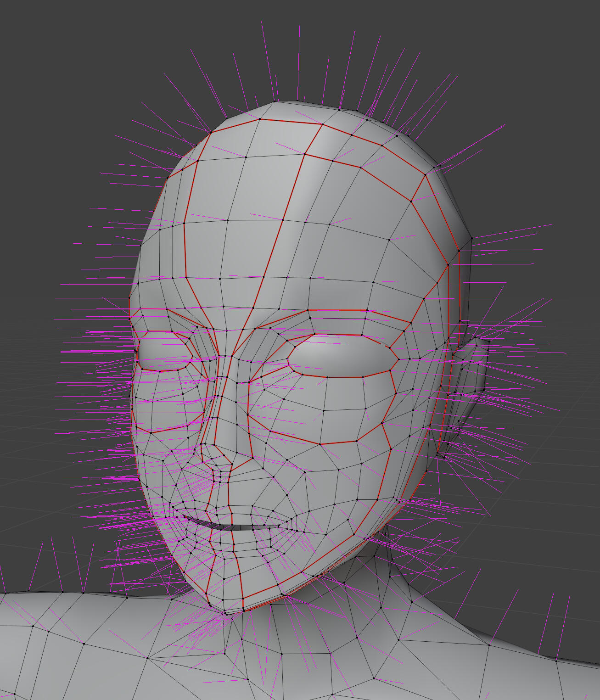Click inside the smaller, narrower eye opening
Screen dimensions: 600x700
(x=165, y=351)
